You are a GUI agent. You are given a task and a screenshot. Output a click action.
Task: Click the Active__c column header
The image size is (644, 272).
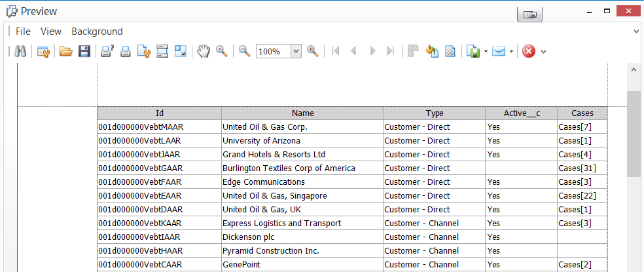522,113
